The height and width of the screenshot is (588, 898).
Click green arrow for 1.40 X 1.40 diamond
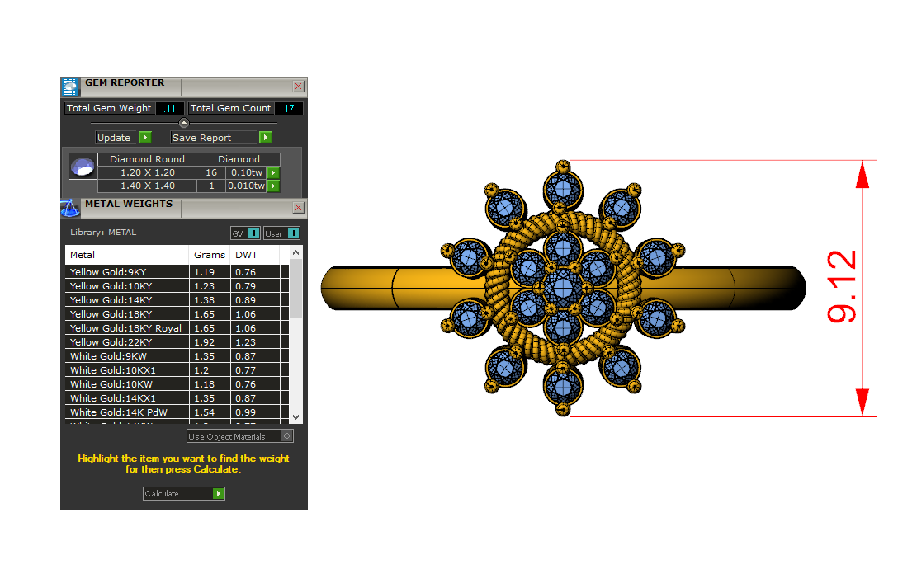[x=273, y=186]
